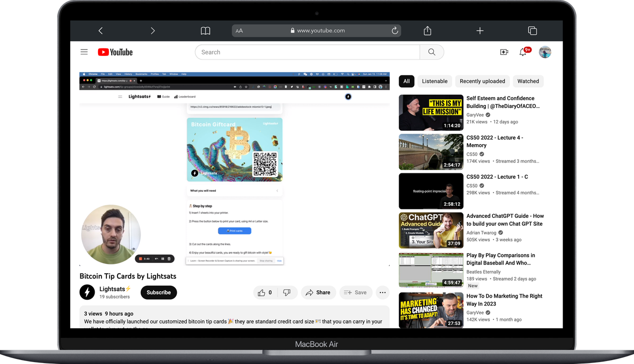
Task: Click the Bitcoin Tip Cards video title
Action: coord(128,276)
